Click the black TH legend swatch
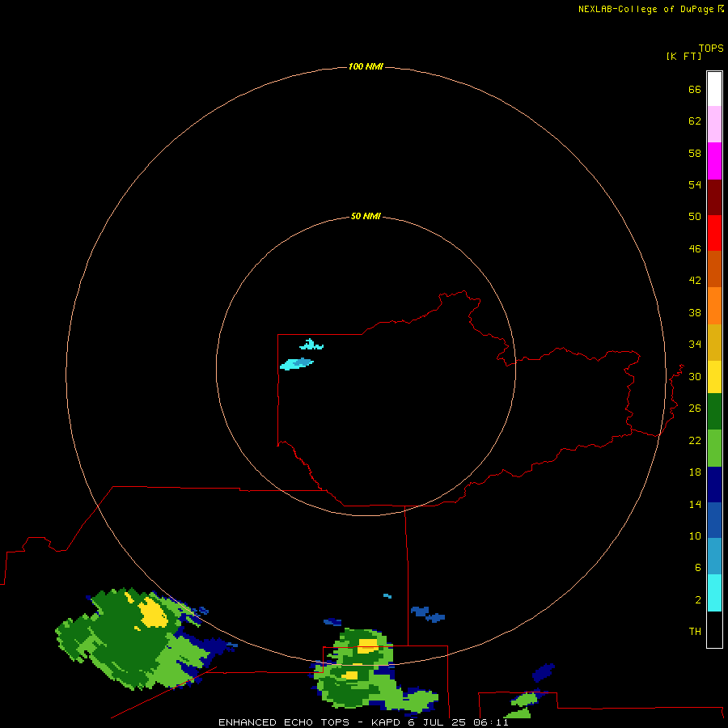Image resolution: width=728 pixels, height=728 pixels. (714, 629)
